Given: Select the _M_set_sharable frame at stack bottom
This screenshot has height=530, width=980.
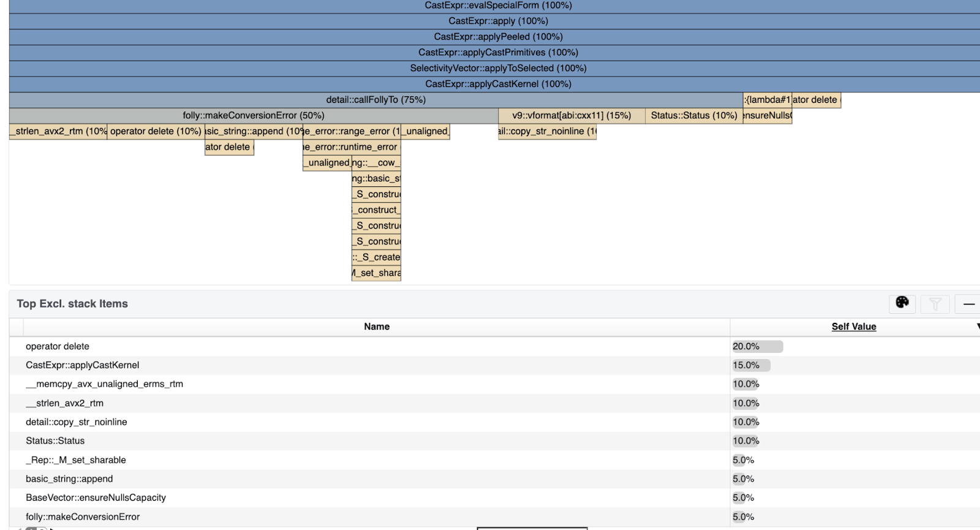Looking at the screenshot, I should click(376, 273).
